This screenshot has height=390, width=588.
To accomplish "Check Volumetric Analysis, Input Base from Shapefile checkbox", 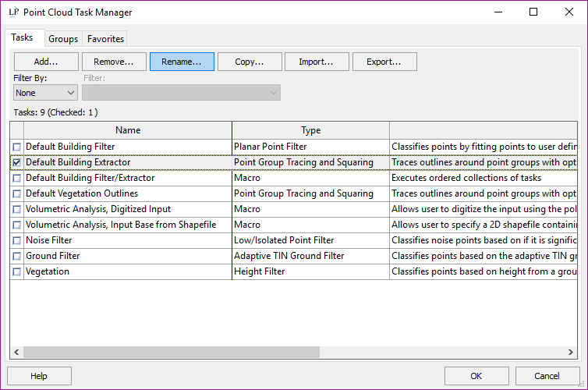I will 16,225.
